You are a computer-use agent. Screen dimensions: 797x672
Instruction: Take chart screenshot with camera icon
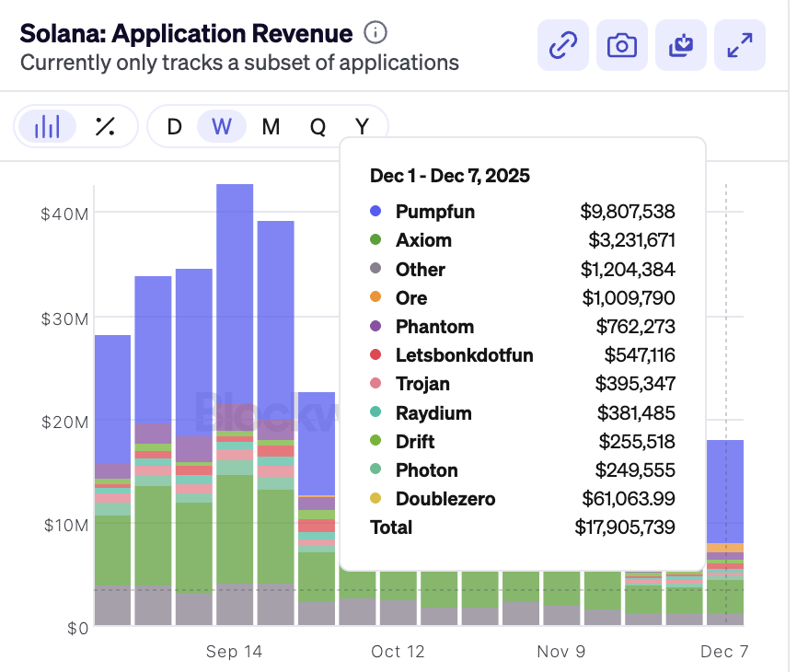[x=621, y=45]
